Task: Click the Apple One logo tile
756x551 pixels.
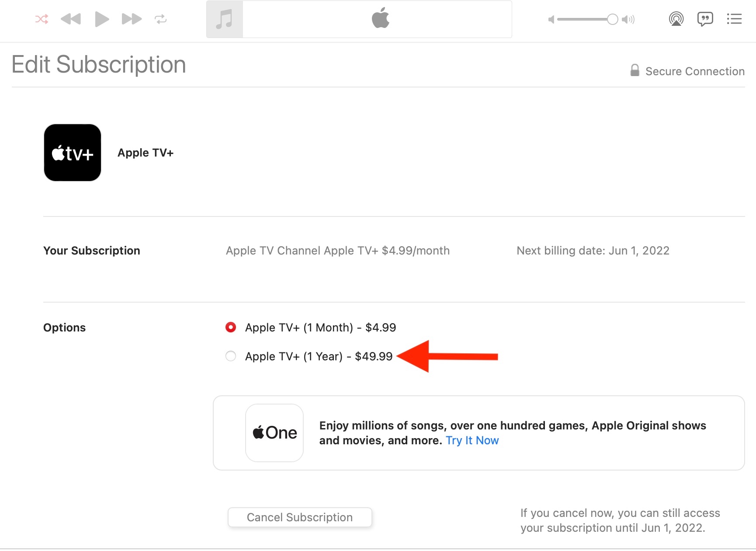Action: 274,432
